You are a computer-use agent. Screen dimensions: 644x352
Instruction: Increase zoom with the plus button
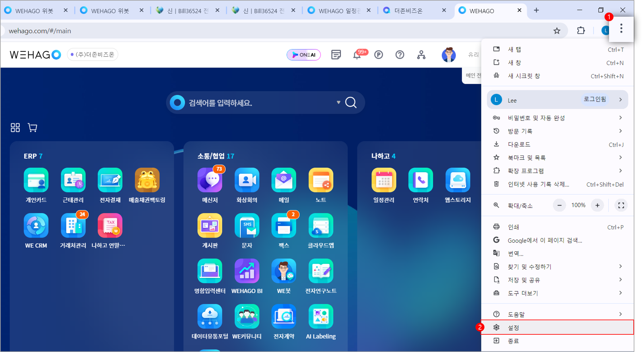click(x=597, y=205)
